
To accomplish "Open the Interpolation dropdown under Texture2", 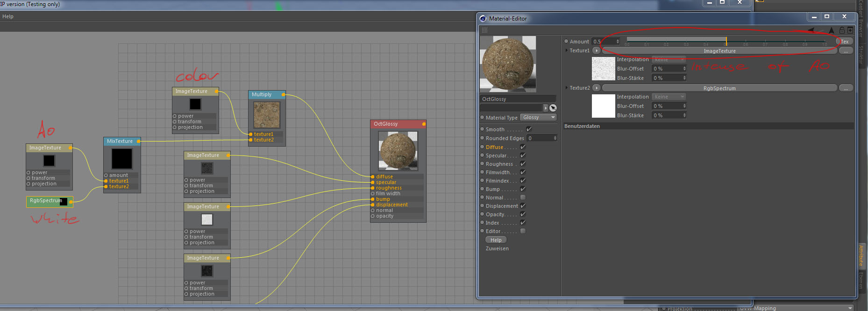I will coord(669,97).
